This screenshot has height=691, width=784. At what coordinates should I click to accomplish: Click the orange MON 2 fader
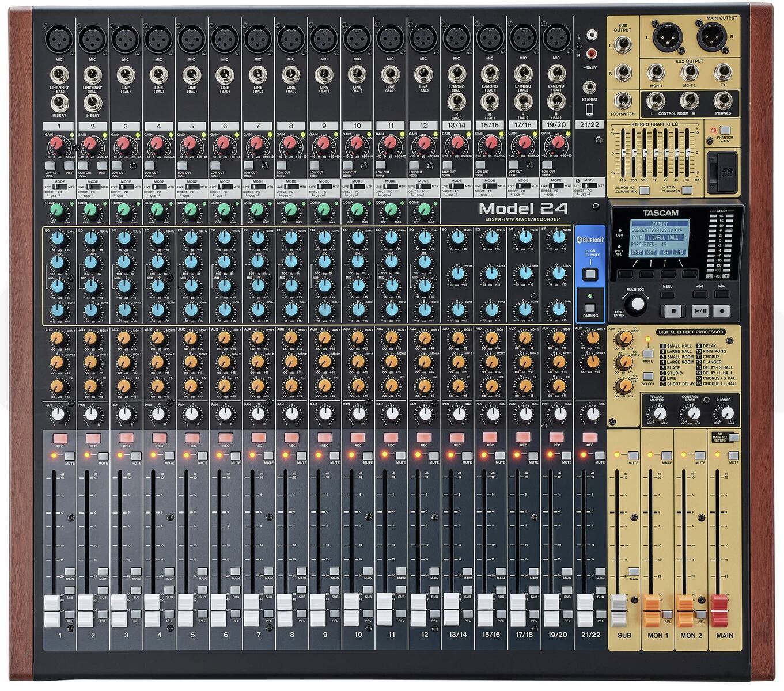click(x=685, y=610)
